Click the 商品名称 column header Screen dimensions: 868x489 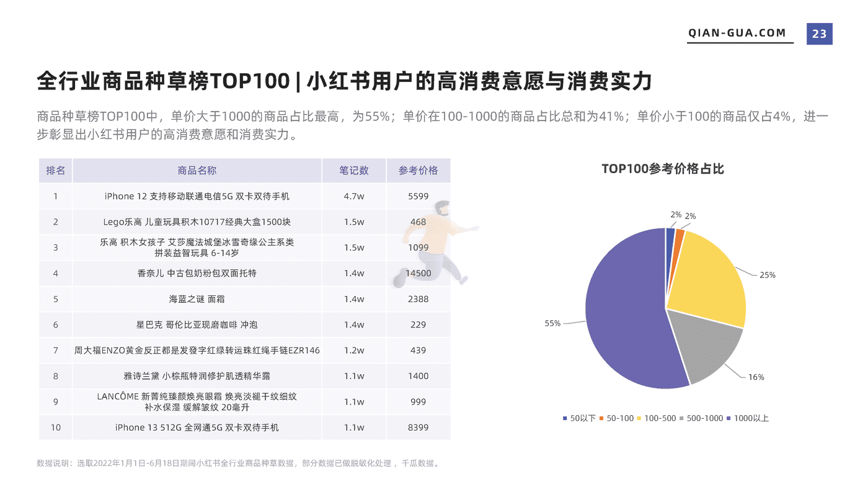coord(197,171)
